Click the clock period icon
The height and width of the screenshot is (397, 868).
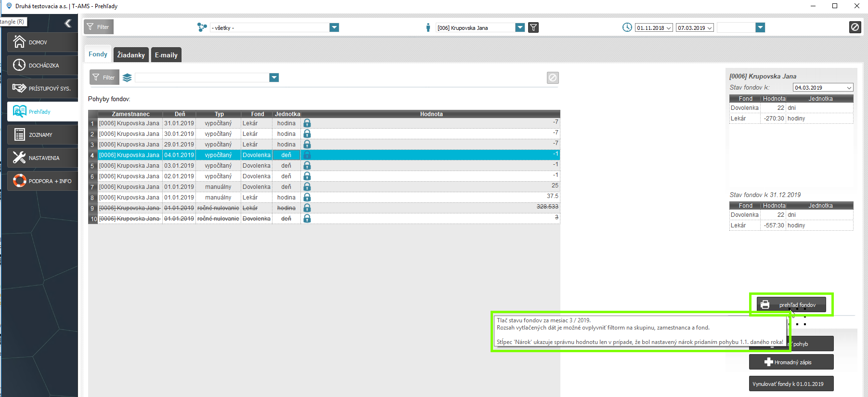627,27
